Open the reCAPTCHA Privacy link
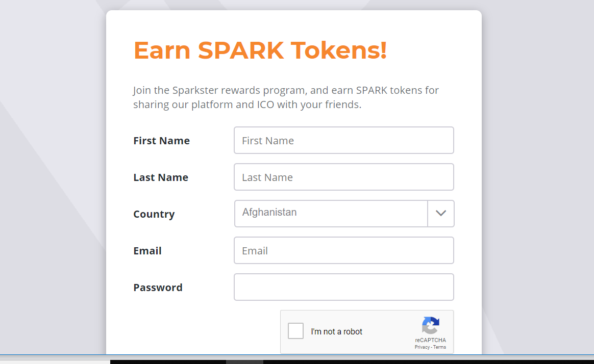Image resolution: width=594 pixels, height=364 pixels. pos(422,347)
